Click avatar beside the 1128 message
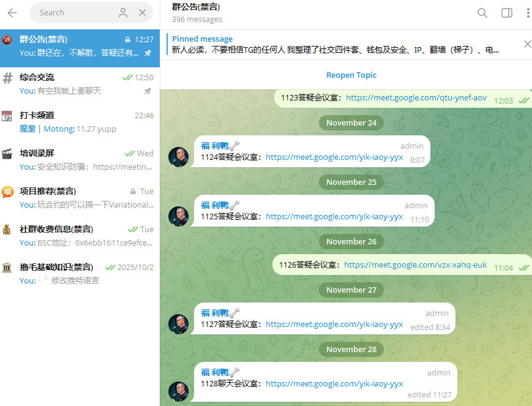 179,391
